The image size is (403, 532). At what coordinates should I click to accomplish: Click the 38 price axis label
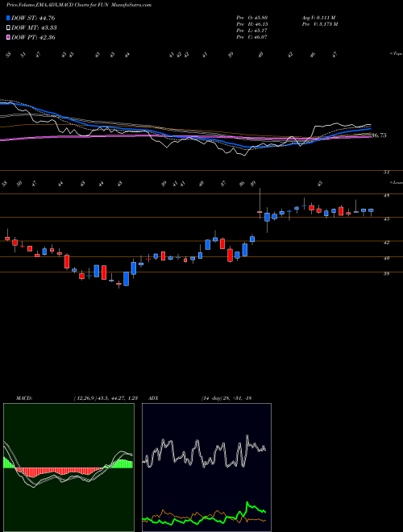[386, 274]
